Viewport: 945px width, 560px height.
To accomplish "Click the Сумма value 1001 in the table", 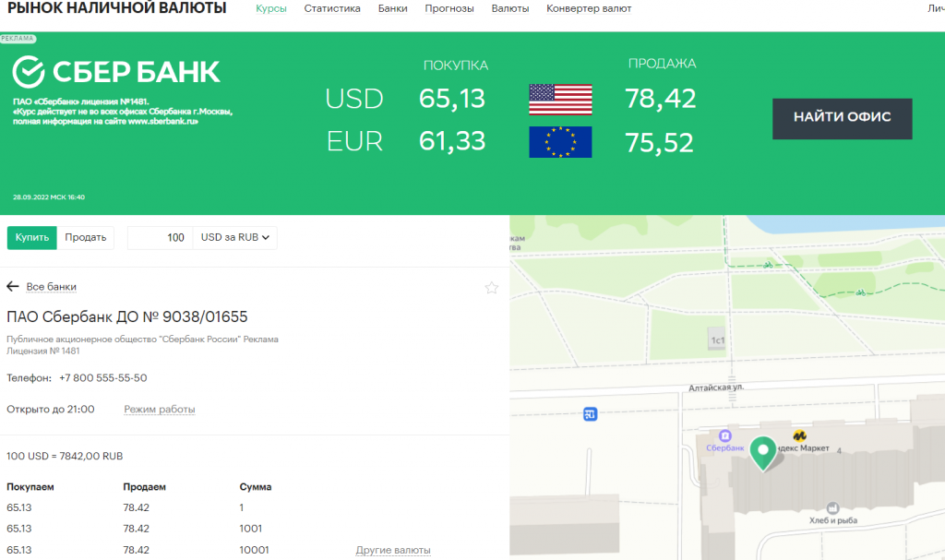I will coord(251,529).
